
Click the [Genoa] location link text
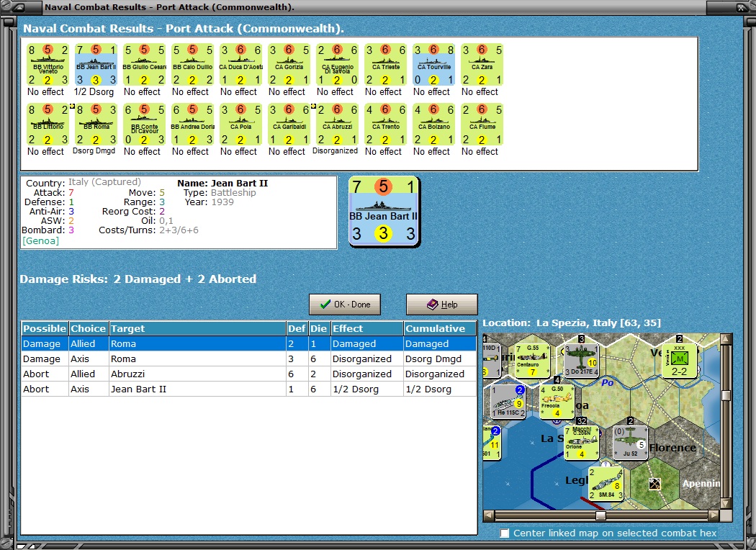40,240
